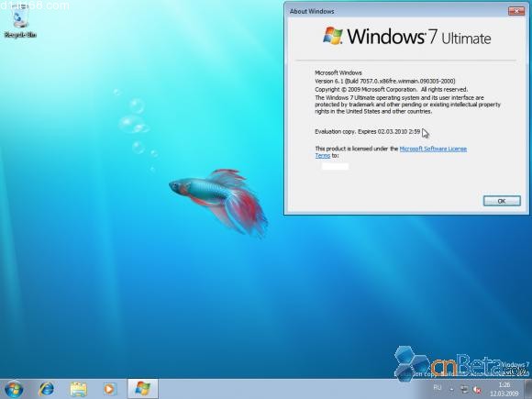Click the Show desktop strip beside the clock

(x=527, y=389)
